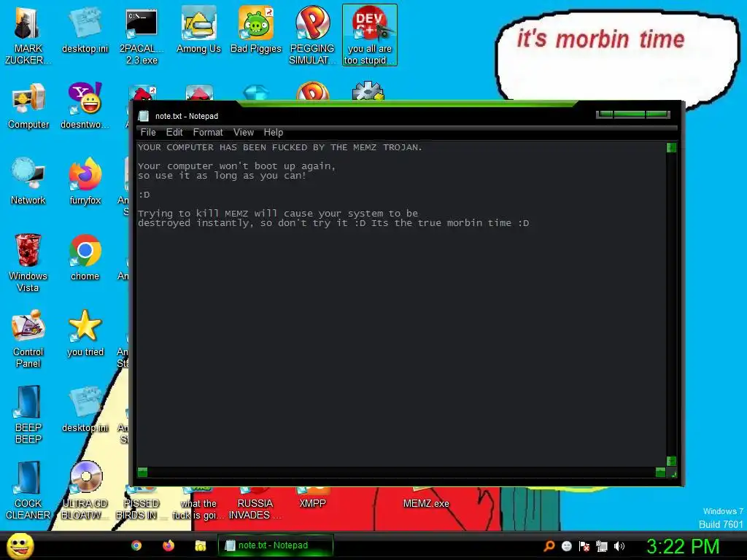Click the 'what the fuck is goi...' icon
This screenshot has width=747, height=560.
[198, 504]
